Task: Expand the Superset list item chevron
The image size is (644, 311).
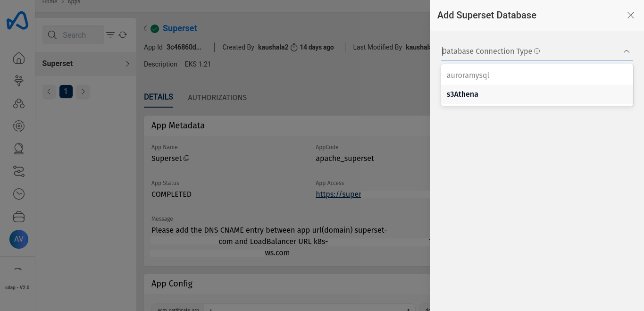Action: click(127, 64)
